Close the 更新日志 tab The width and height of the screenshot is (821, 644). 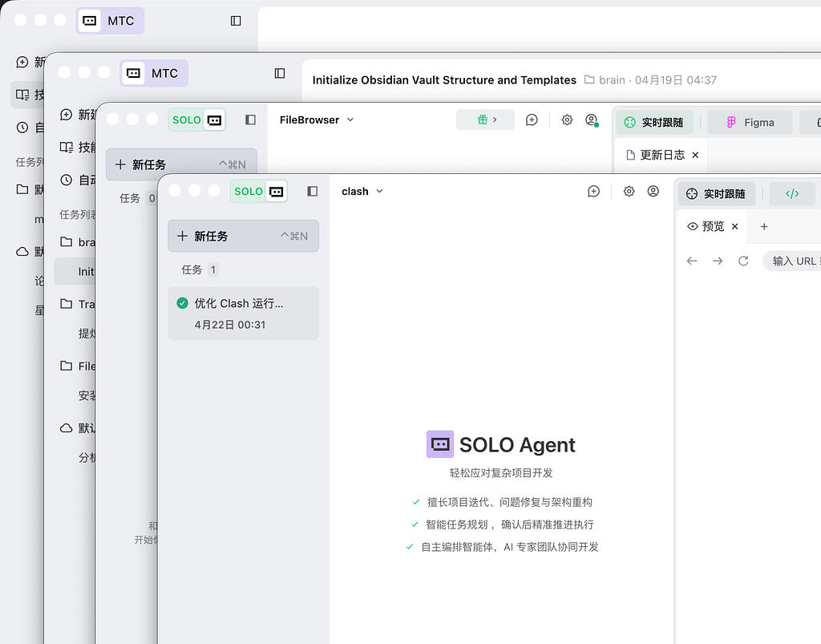click(695, 155)
